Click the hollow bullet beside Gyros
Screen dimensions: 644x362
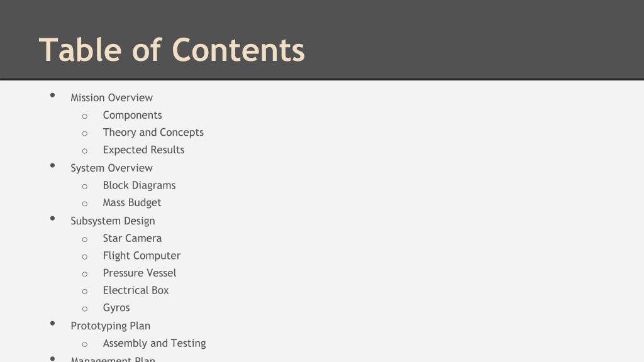tap(85, 309)
